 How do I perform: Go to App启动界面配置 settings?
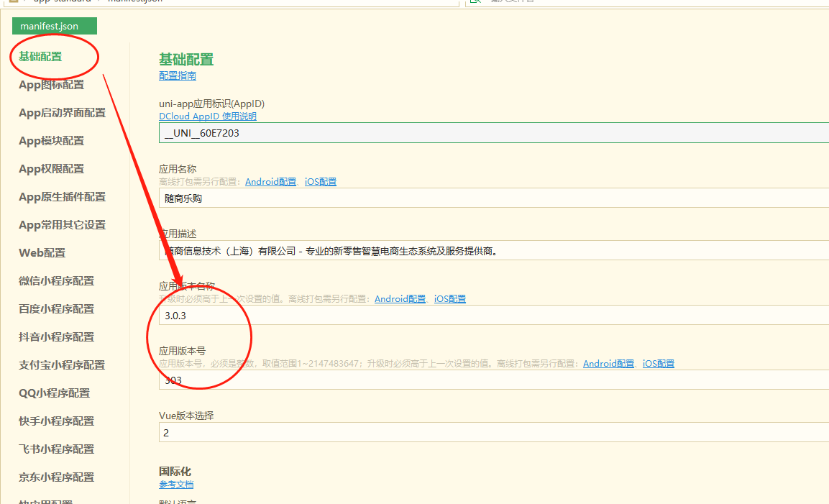[x=62, y=113]
